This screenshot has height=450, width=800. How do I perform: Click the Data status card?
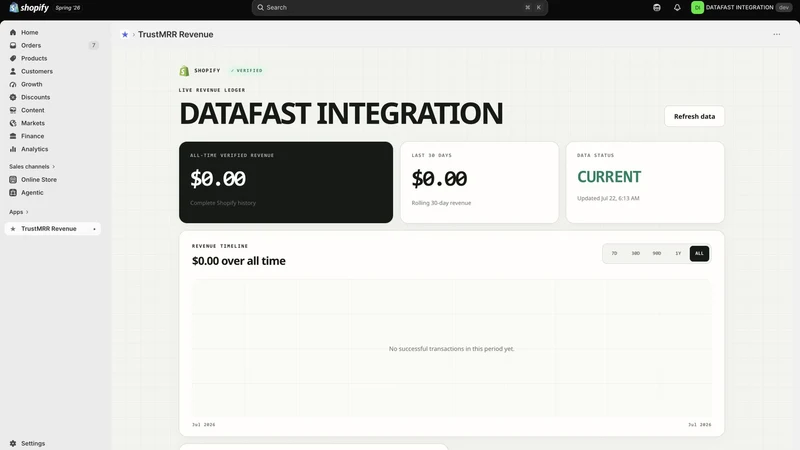tap(645, 182)
